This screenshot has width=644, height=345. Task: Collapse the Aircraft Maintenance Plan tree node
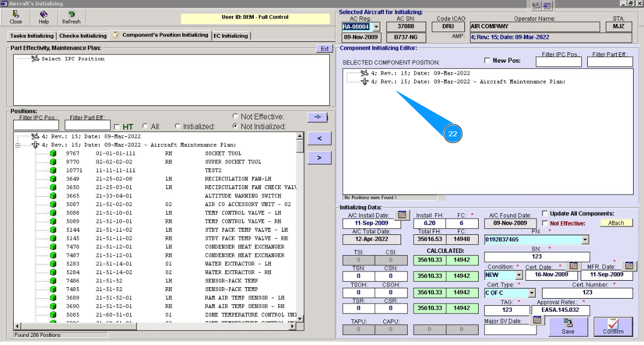pos(18,145)
